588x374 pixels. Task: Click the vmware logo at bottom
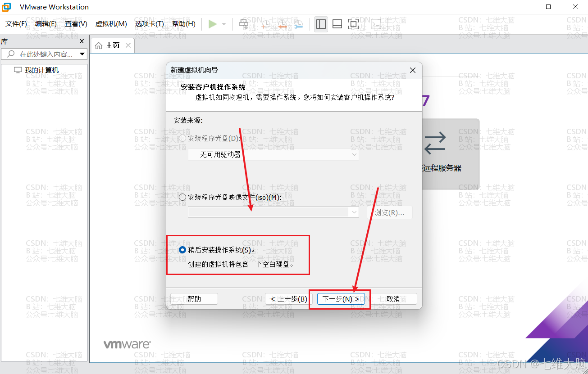tap(128, 345)
